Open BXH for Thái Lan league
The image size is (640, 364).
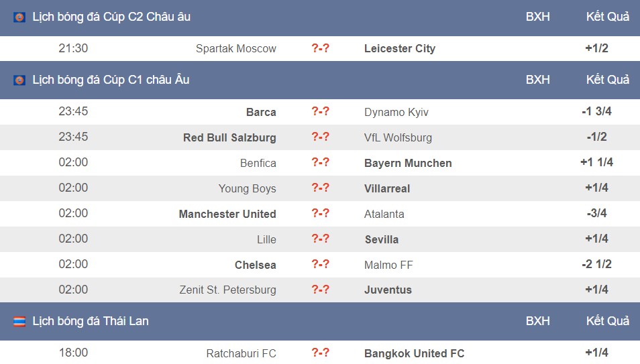pos(537,321)
